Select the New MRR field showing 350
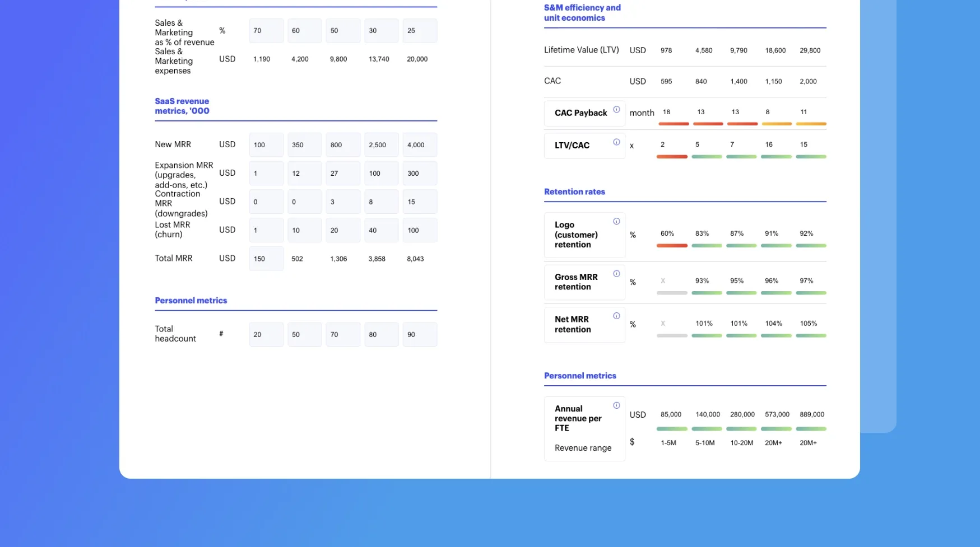 pos(304,145)
